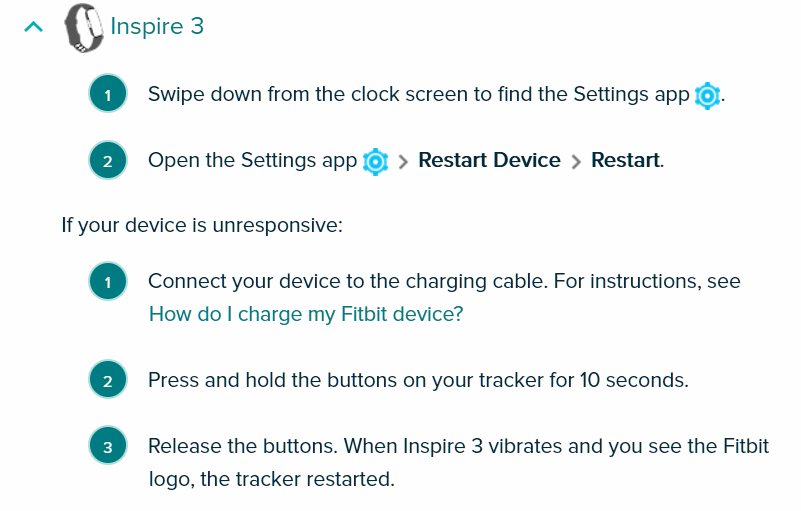Open 'How do I charge my Fitbit device?' link
Image resolution: width=801 pixels, height=511 pixels.
[x=306, y=314]
